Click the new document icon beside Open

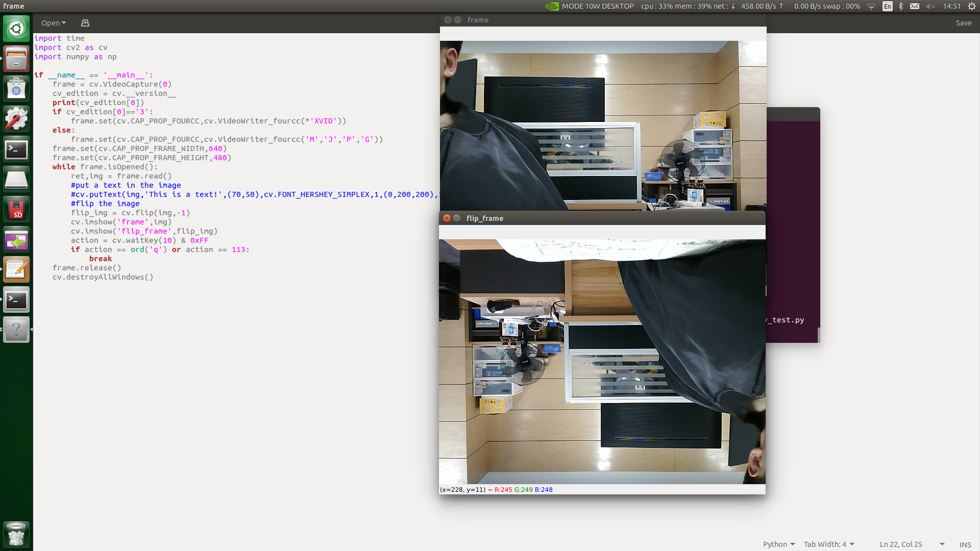(85, 23)
